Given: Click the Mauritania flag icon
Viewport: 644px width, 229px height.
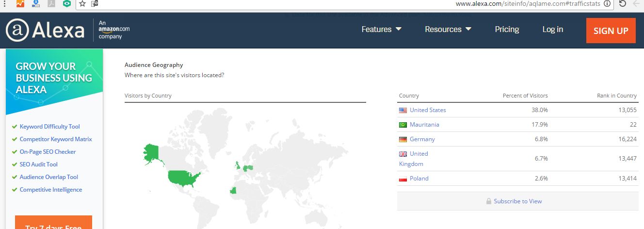Looking at the screenshot, I should pos(403,125).
